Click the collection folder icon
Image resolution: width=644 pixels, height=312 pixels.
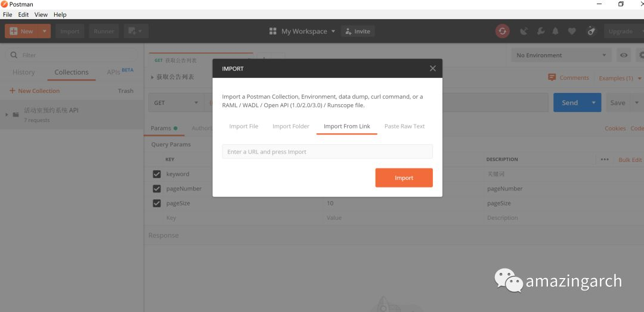tap(16, 114)
